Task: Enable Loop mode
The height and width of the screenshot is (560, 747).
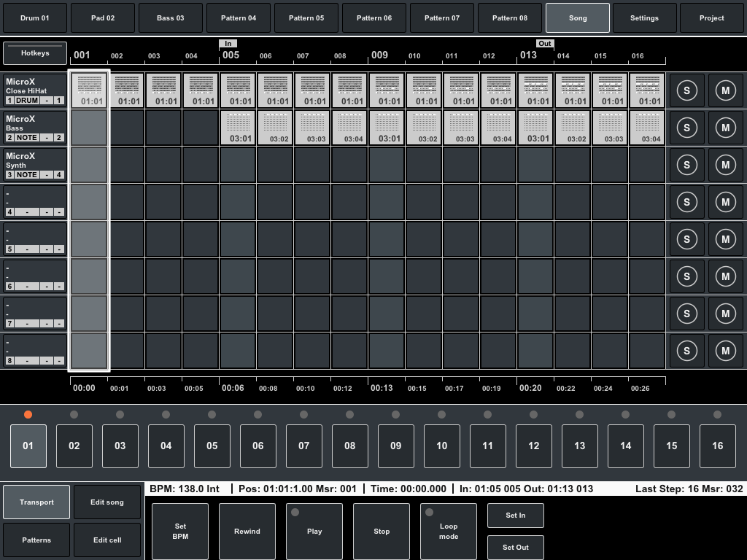Action: (x=448, y=531)
